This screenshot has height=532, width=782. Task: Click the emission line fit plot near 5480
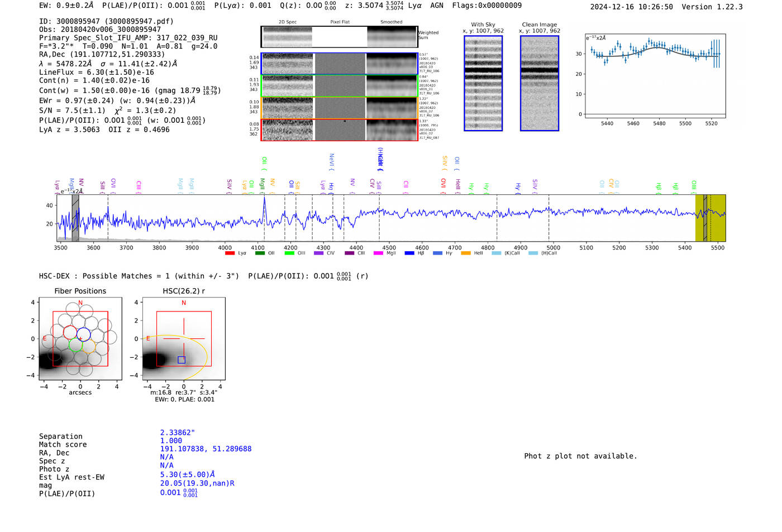(655, 75)
